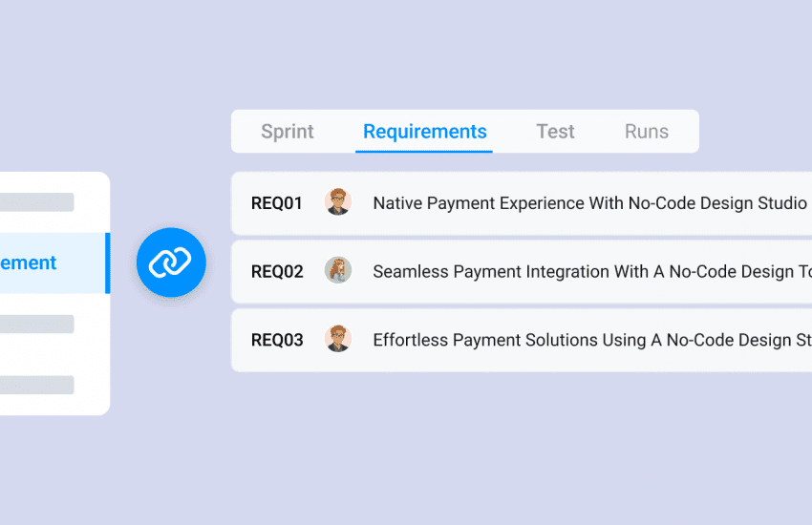Click the REQ03 identifier label
812x525 pixels.
click(276, 340)
